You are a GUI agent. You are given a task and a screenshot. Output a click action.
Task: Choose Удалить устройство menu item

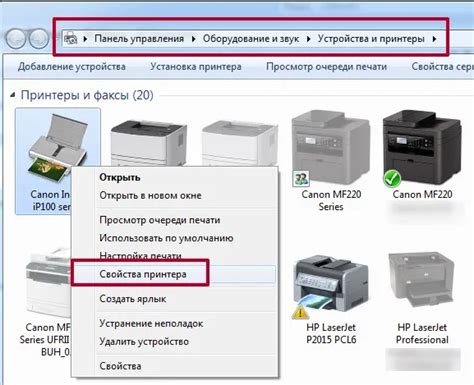(x=144, y=342)
